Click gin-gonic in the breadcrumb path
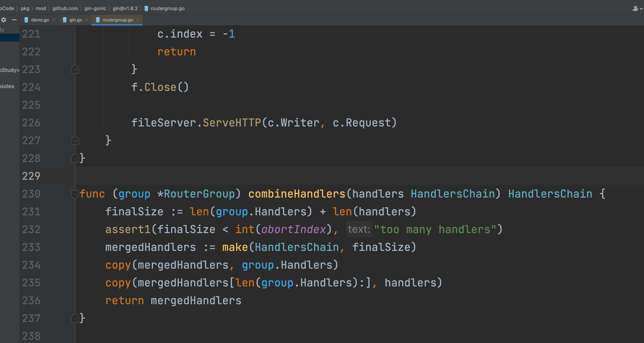The width and height of the screenshot is (644, 343). tap(95, 8)
